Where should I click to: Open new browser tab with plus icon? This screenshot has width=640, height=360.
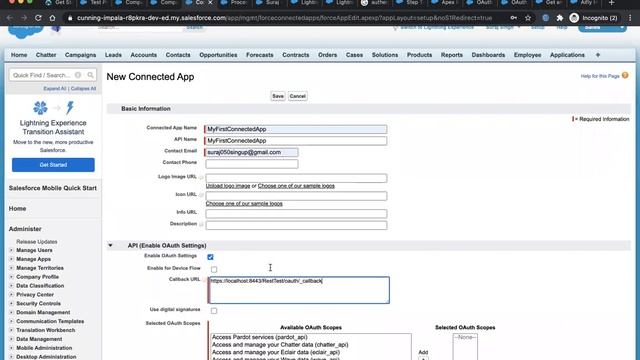tap(611, 3)
